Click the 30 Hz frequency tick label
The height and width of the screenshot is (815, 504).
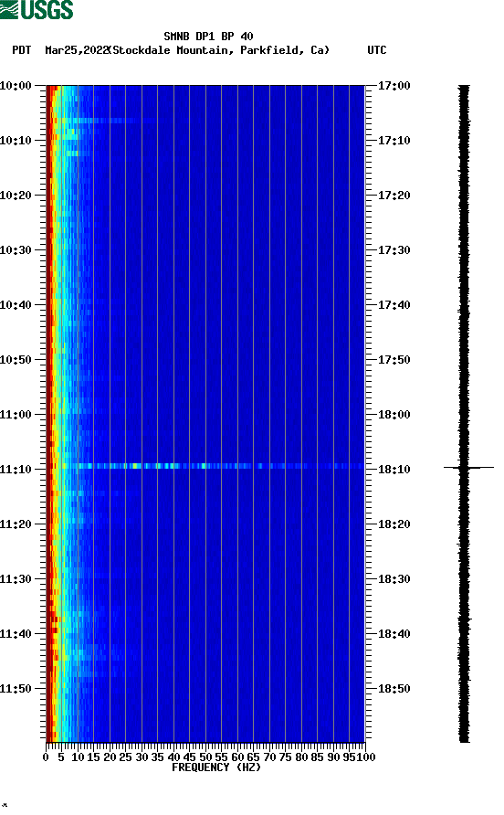point(142,757)
